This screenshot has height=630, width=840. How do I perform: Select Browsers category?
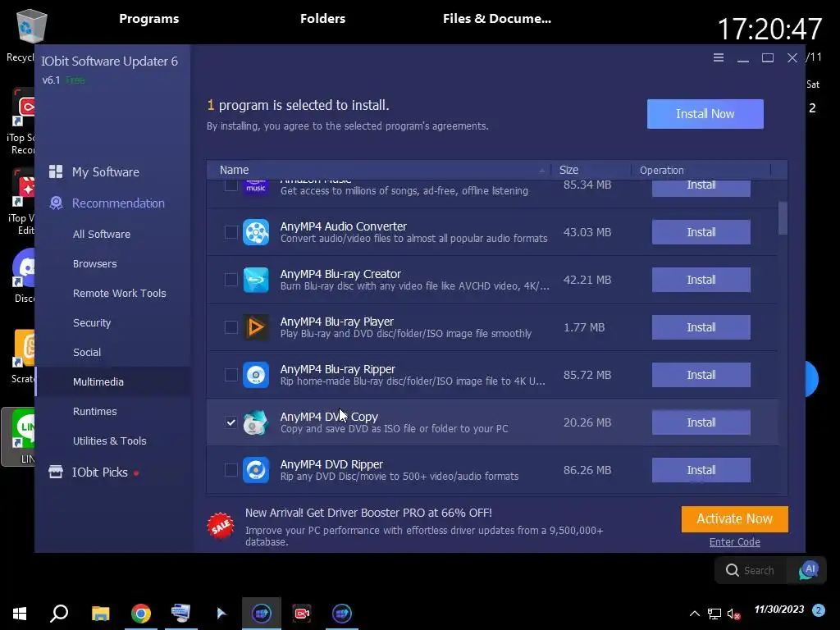click(95, 263)
